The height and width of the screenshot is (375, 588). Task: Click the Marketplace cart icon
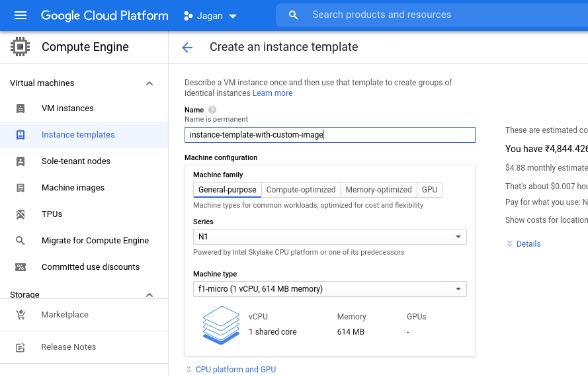(x=21, y=315)
